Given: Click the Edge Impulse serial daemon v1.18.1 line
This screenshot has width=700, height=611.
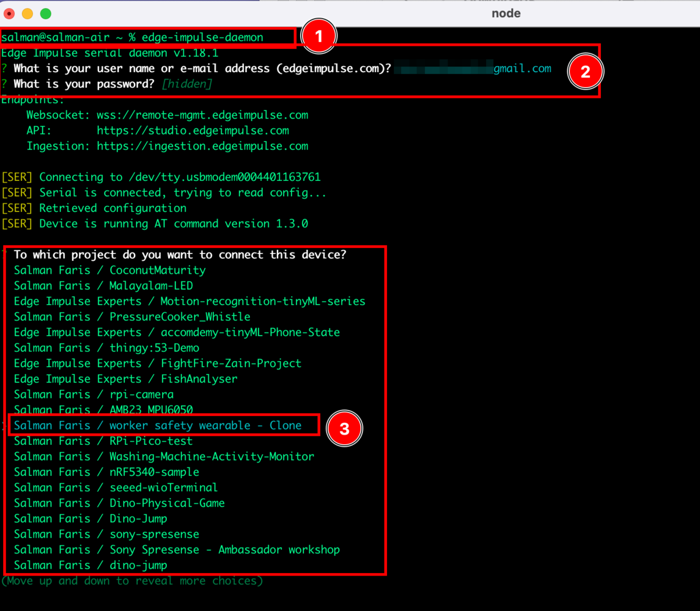Looking at the screenshot, I should pos(110,53).
